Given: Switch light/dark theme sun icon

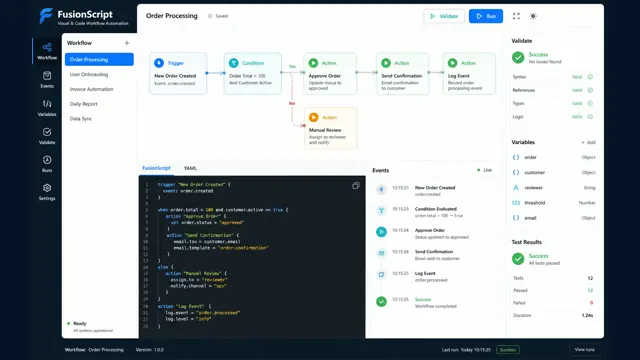Looking at the screenshot, I should 533,16.
